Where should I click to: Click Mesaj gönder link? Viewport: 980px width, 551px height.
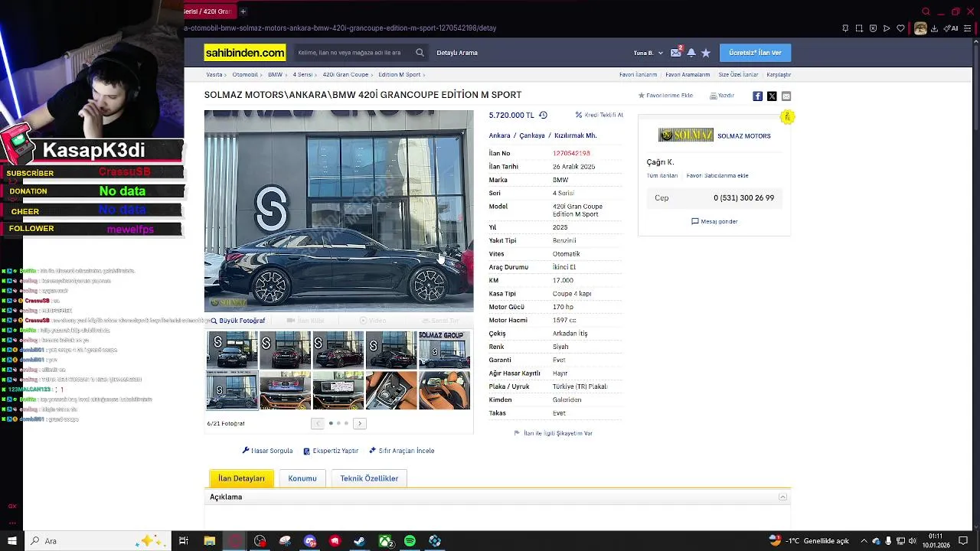714,221
